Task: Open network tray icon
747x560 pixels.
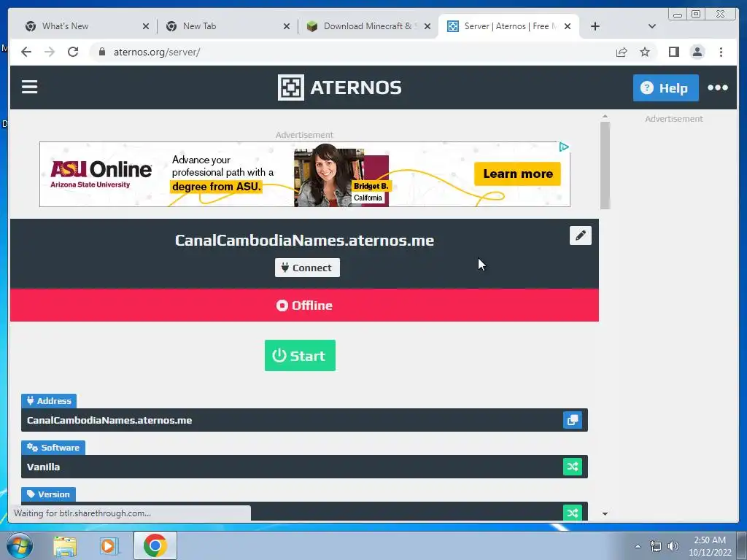Action: click(656, 546)
